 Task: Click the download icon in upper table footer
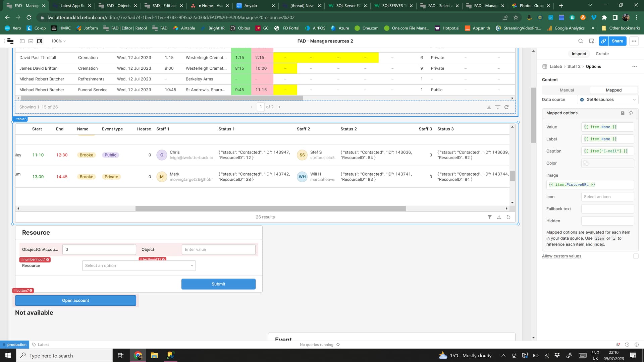pyautogui.click(x=489, y=107)
